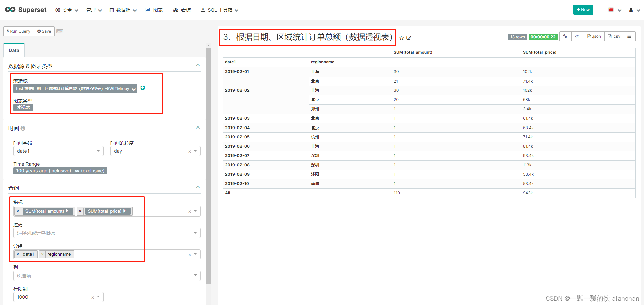Screen dimensions: 644x305
Task: Click the Save button
Action: pyautogui.click(x=44, y=31)
